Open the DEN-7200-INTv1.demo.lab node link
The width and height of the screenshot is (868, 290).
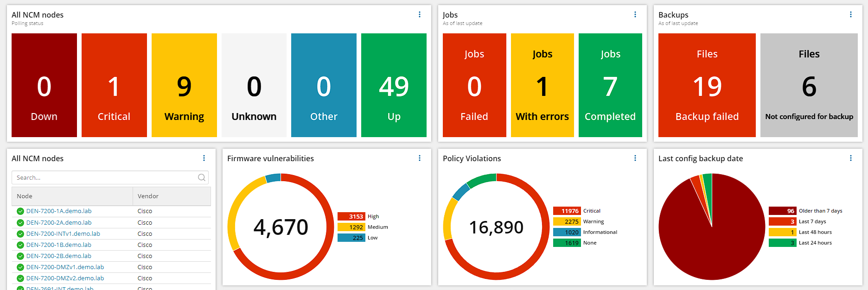(63, 233)
